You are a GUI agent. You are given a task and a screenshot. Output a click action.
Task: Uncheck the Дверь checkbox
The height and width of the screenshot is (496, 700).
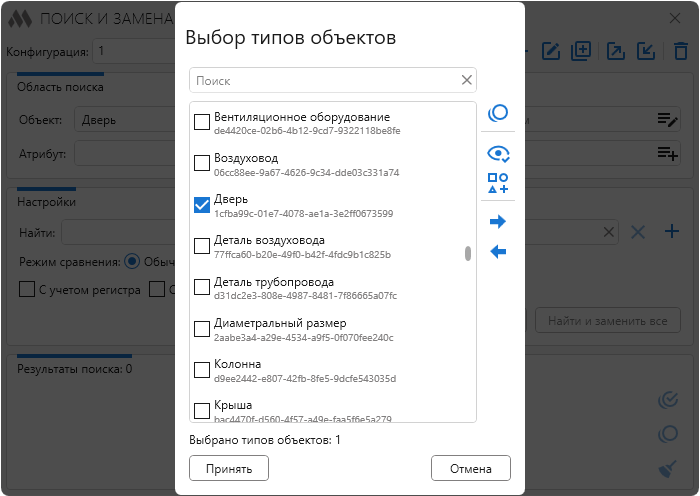(201, 205)
